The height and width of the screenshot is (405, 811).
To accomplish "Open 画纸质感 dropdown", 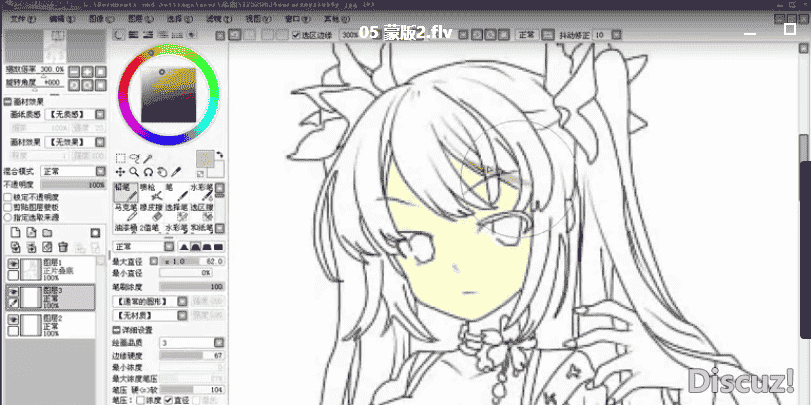I will click(75, 114).
